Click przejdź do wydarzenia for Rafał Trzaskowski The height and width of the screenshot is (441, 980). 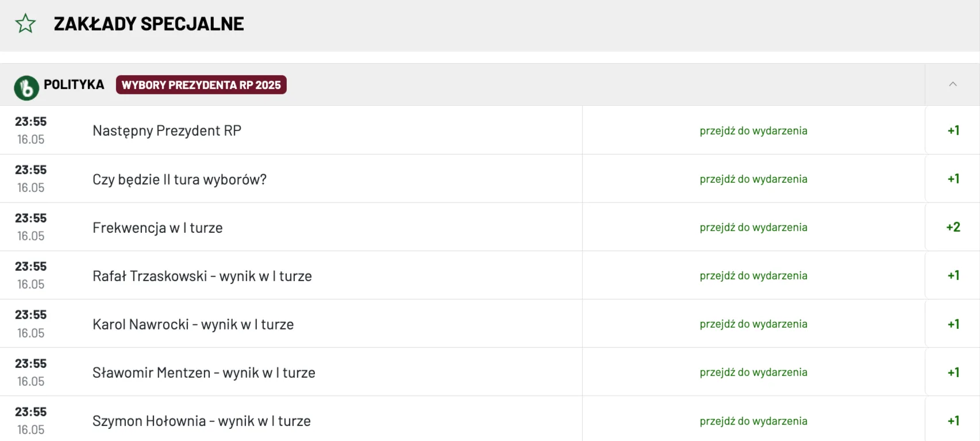754,275
